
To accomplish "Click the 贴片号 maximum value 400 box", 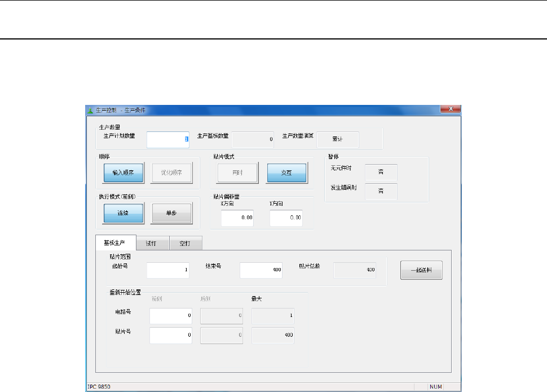I will (273, 336).
